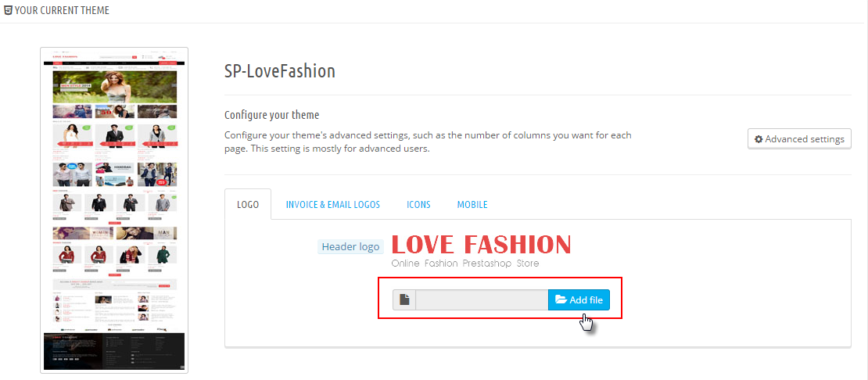Go to the Logo tab

[248, 205]
